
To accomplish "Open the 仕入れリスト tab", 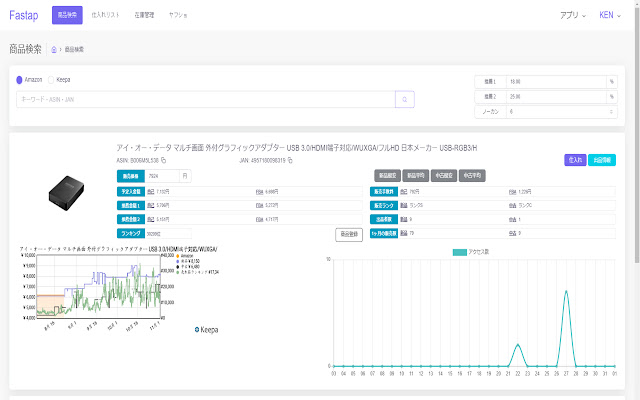I will coord(104,15).
